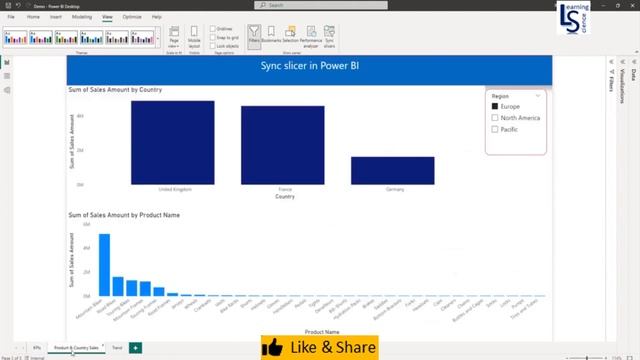This screenshot has height=360, width=640.
Task: Open the Bookmarks pane
Action: tap(271, 34)
